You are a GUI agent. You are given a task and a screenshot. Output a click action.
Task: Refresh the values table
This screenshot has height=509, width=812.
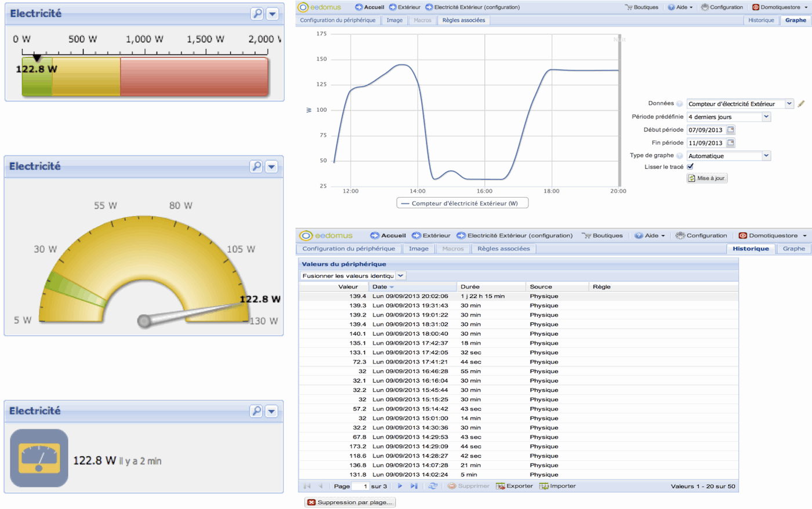[x=433, y=486]
